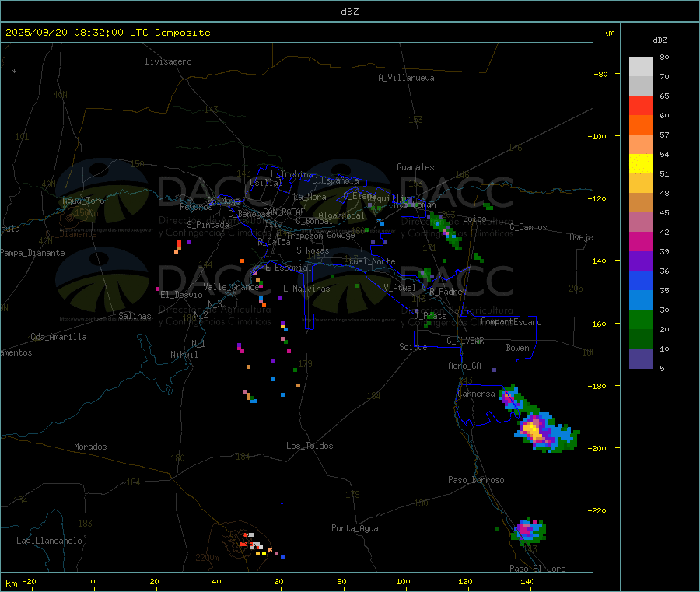Click the Salinas label
The height and width of the screenshot is (592, 700).
coord(135,316)
